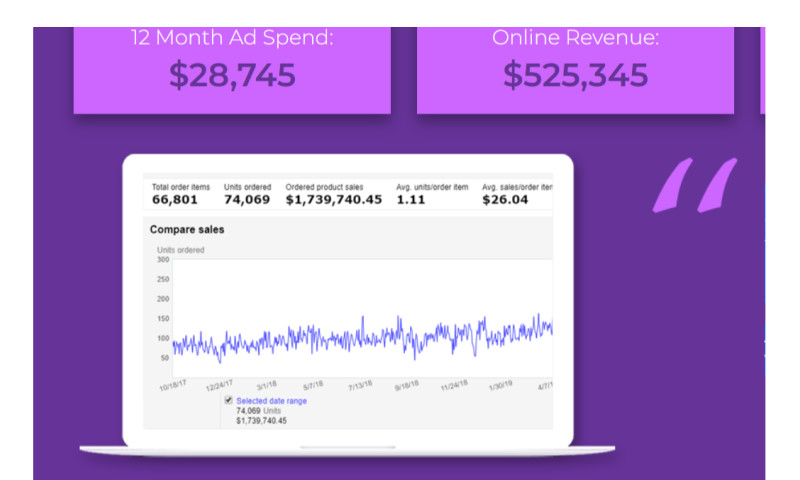The height and width of the screenshot is (480, 800).
Task: Click the large purple quotation mark icon
Action: click(x=696, y=186)
